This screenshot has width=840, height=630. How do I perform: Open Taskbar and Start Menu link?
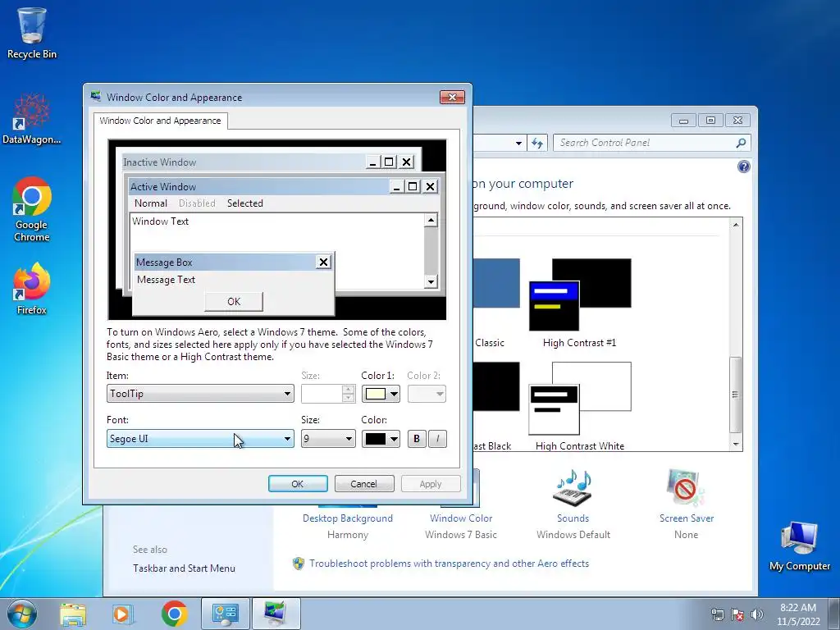[184, 568]
